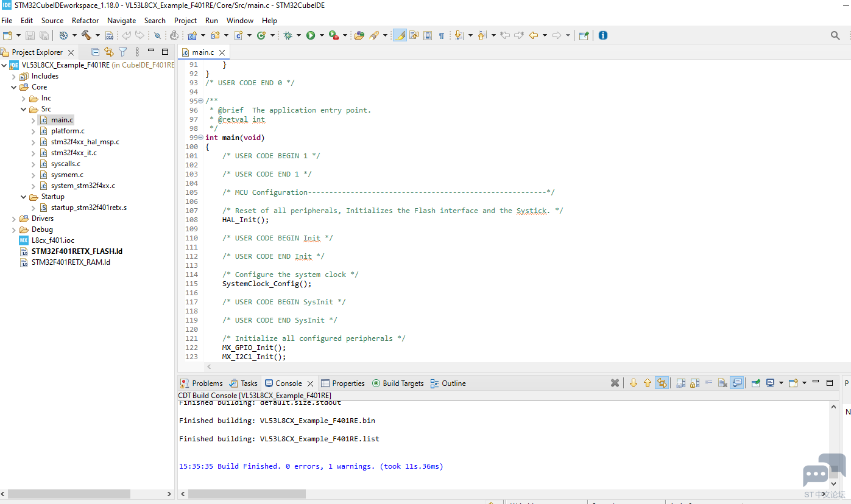This screenshot has height=504, width=851.
Task: Click the New C/C++ project icon
Action: tap(191, 35)
